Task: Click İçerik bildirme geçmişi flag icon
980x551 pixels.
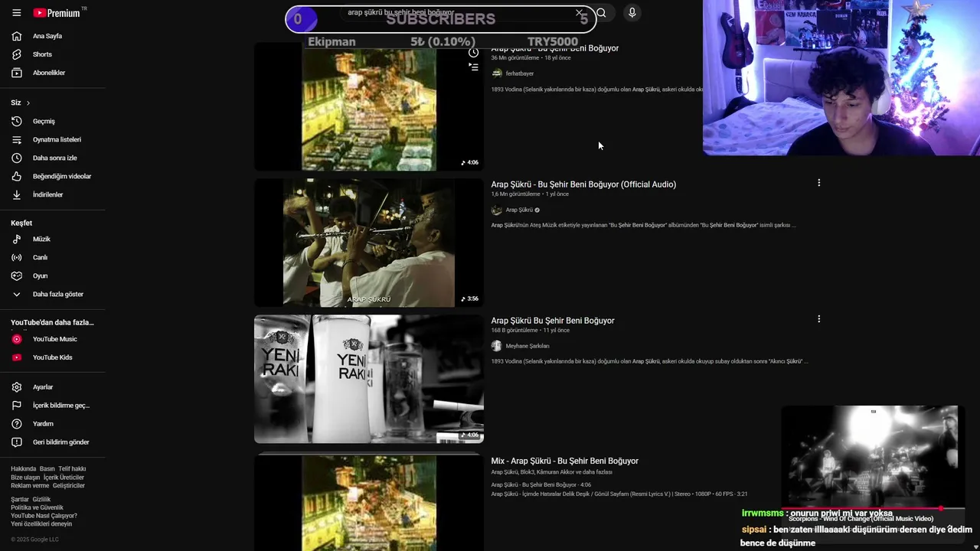Action: (17, 406)
